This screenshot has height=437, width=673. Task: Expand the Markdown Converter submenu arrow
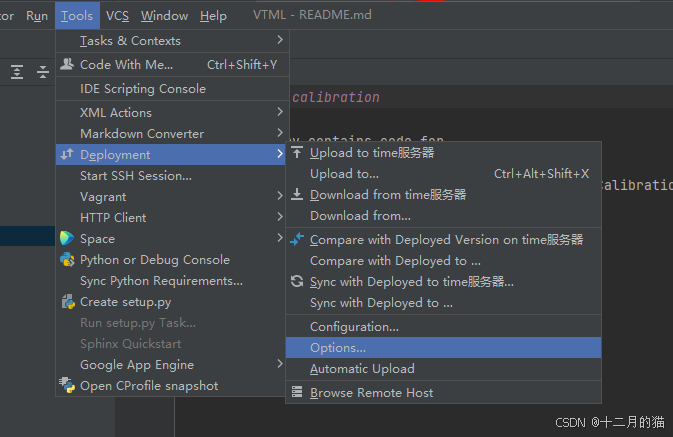[280, 133]
